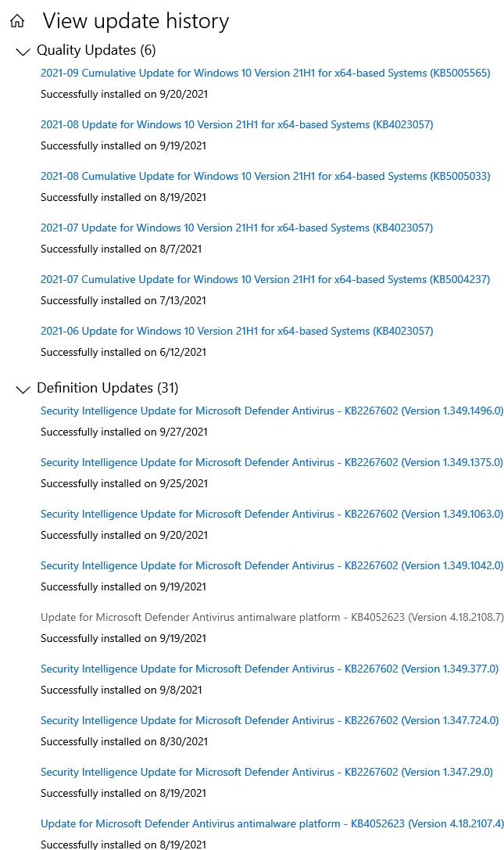504x850 pixels.
Task: Open Security Intelligence Update version 1.347.29.0
Action: point(266,772)
